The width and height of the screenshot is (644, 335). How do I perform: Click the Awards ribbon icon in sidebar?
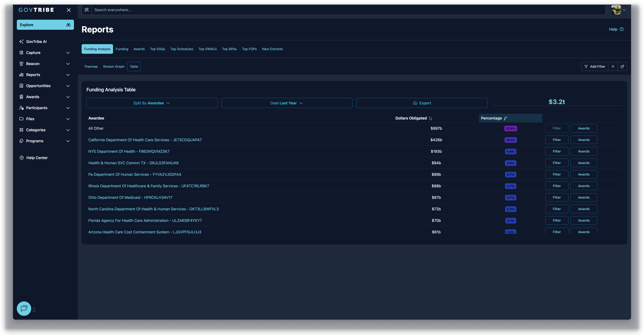point(21,97)
